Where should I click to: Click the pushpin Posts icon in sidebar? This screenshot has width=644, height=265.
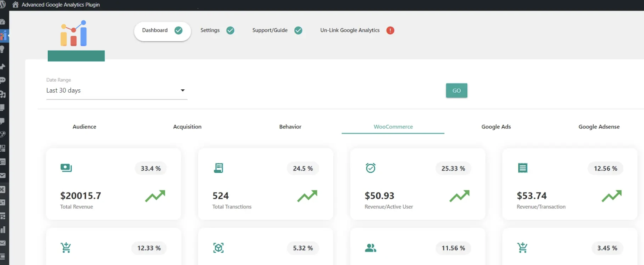point(2,66)
